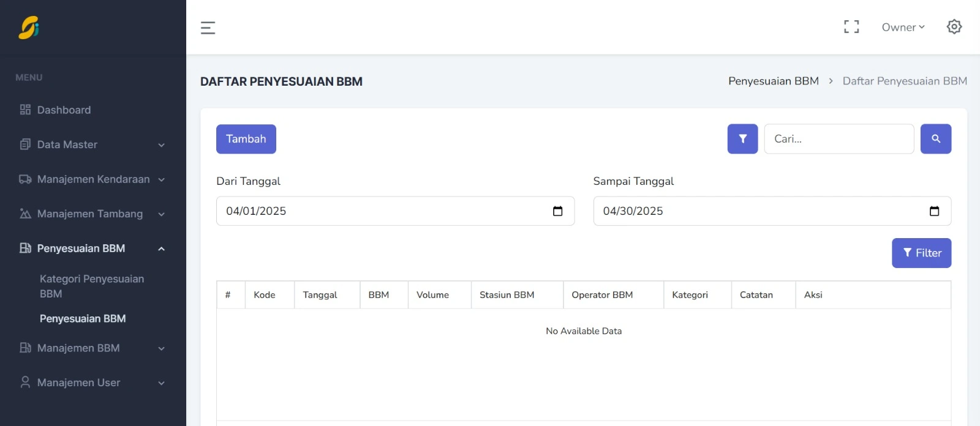Click the Tambah button
980x426 pixels.
tap(246, 139)
